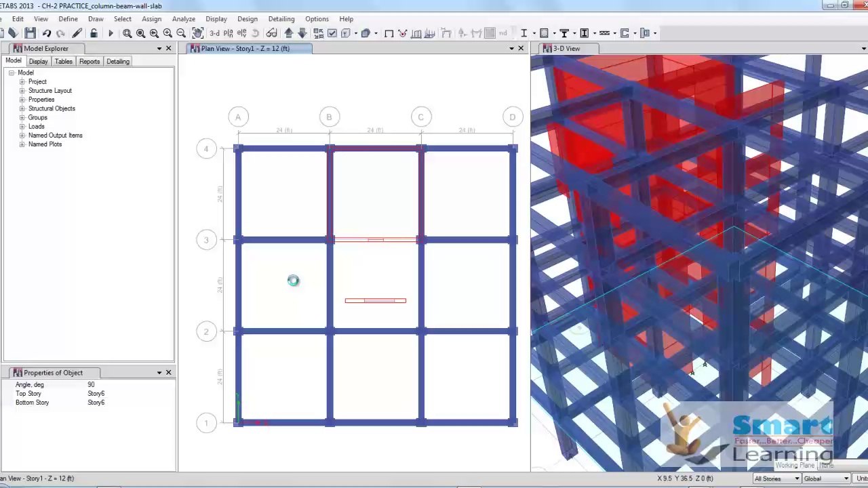Expand the Named Output Items node
Viewport: 868px width, 488px height.
(x=22, y=136)
